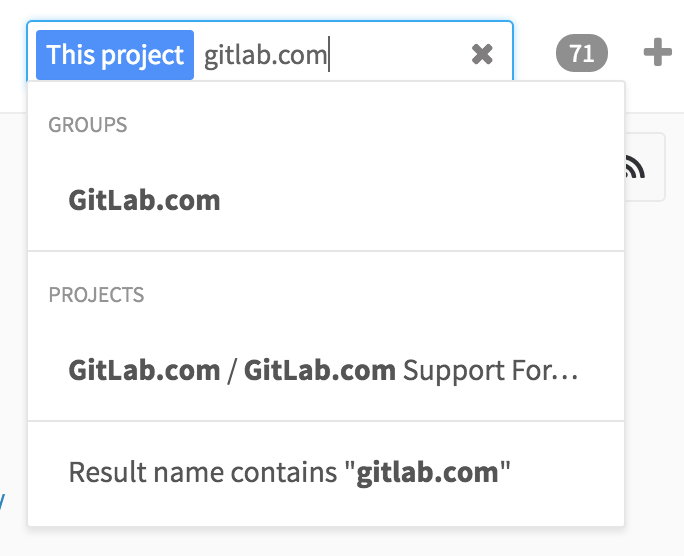This screenshot has width=684, height=556.
Task: Open the 71 todos counter badge
Action: click(581, 53)
